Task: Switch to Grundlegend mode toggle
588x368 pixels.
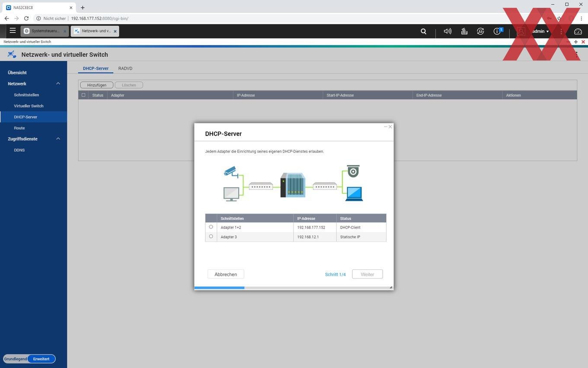Action: click(16, 359)
